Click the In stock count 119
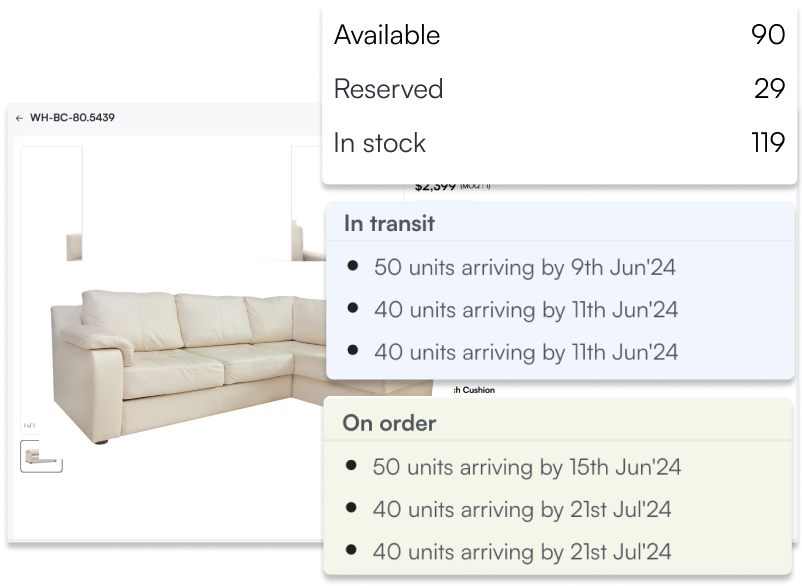 tap(767, 143)
